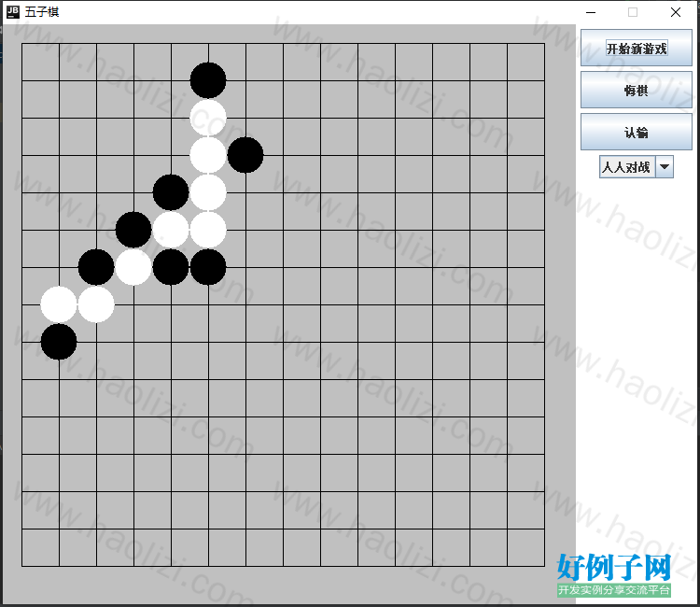Viewport: 700px width, 607px height.
Task: Click the topmost black stone on the board
Action: point(208,80)
